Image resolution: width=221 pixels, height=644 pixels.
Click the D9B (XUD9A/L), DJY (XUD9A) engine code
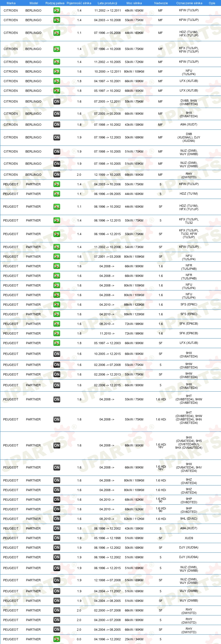click(189, 137)
